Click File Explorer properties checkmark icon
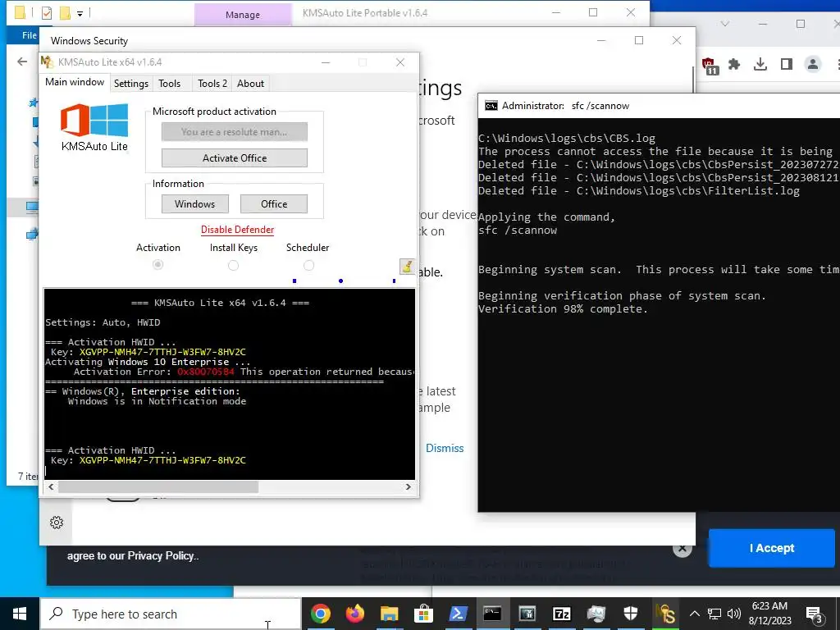840x630 pixels. (x=47, y=12)
